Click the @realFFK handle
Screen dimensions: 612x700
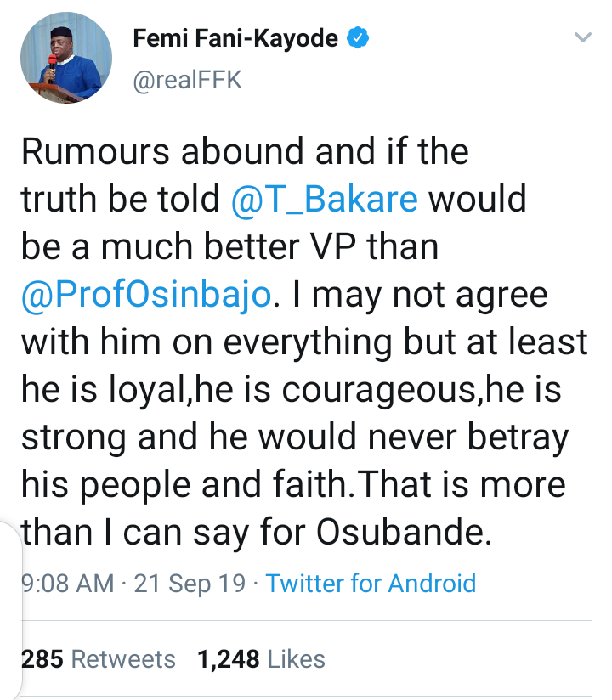tap(188, 81)
